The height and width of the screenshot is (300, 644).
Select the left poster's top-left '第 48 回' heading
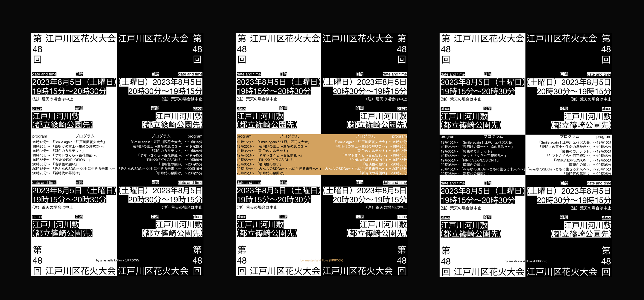coord(37,49)
